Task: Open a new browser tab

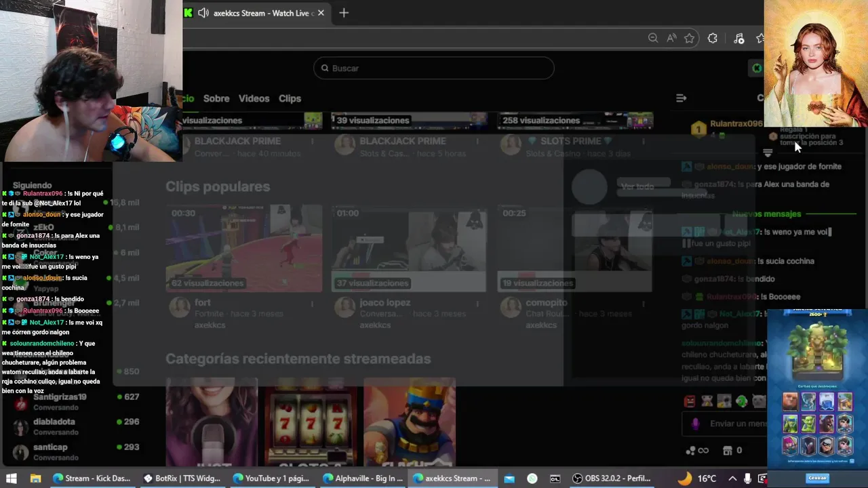Action: pyautogui.click(x=344, y=13)
